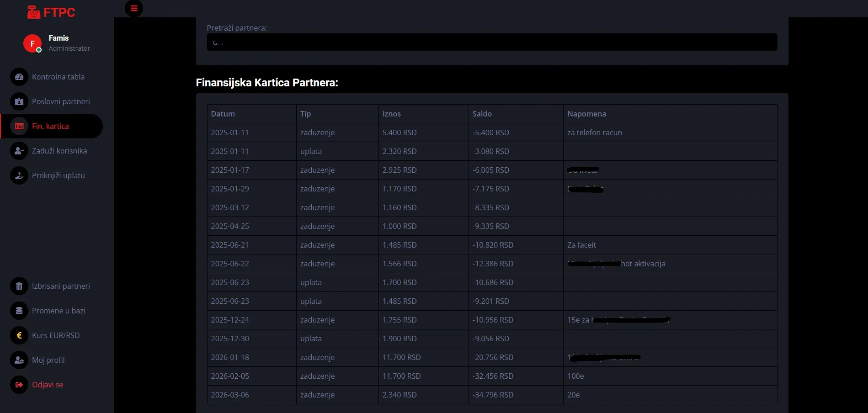Click balance -34.796 RSD
Screen dimensions: 868x413
point(493,395)
